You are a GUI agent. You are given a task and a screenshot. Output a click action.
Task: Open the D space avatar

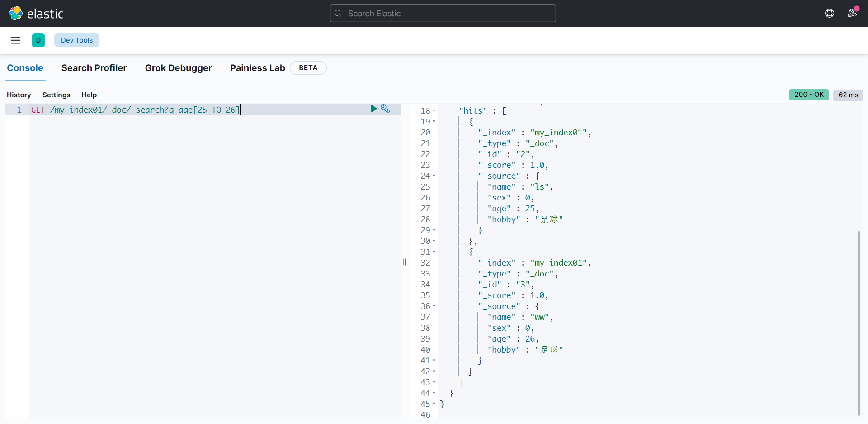click(x=38, y=40)
